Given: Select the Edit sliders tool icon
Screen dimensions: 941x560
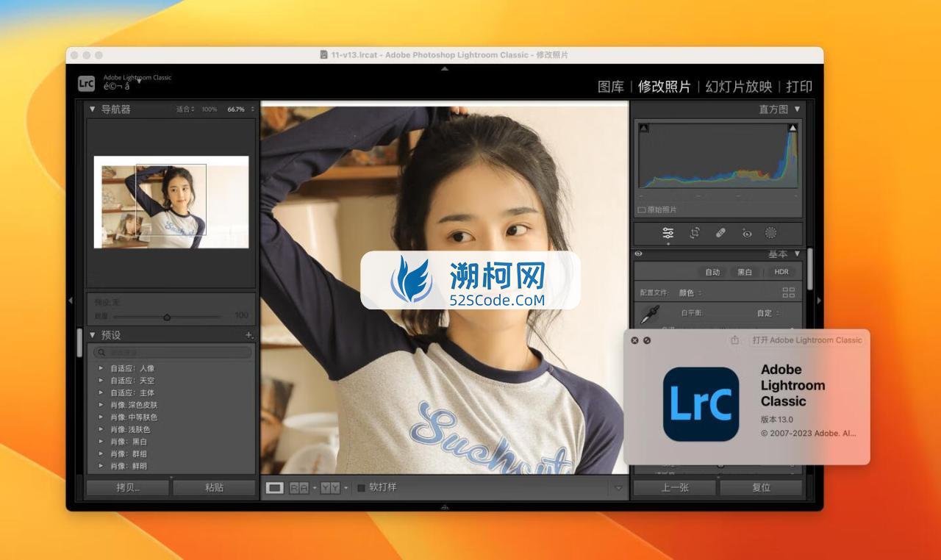Looking at the screenshot, I should click(x=668, y=233).
